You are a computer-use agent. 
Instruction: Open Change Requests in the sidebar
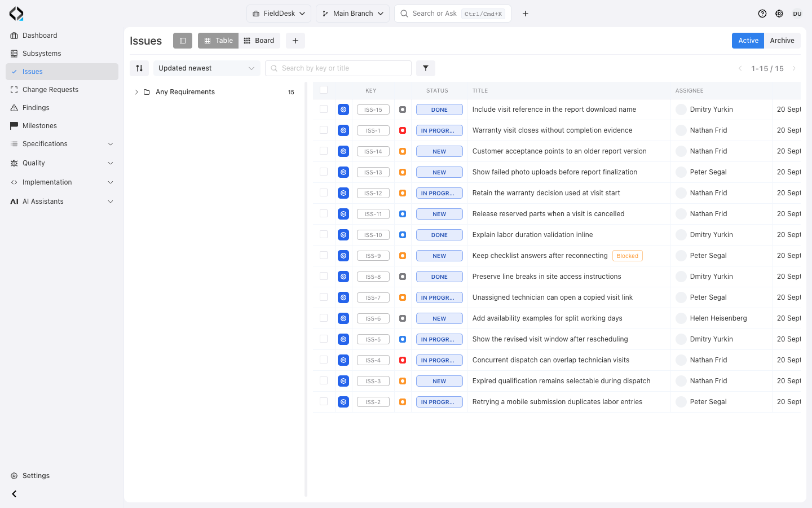point(62,90)
